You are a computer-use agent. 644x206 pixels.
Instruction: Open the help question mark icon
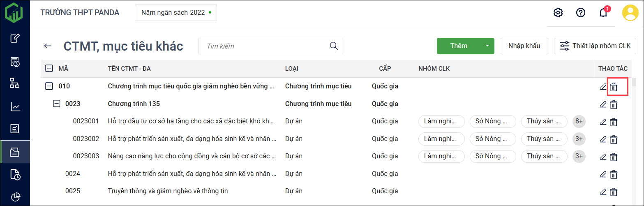[x=580, y=13]
